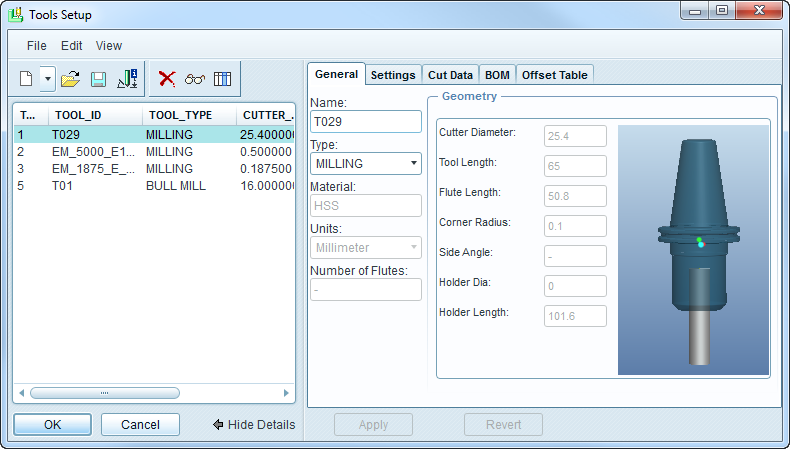The image size is (790, 449).
Task: Click the tool list scroll left arrow
Action: click(21, 393)
